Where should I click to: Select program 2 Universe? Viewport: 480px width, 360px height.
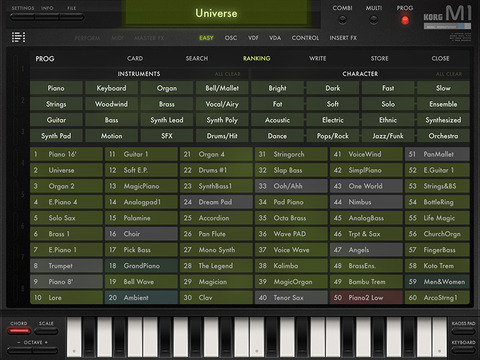point(66,170)
